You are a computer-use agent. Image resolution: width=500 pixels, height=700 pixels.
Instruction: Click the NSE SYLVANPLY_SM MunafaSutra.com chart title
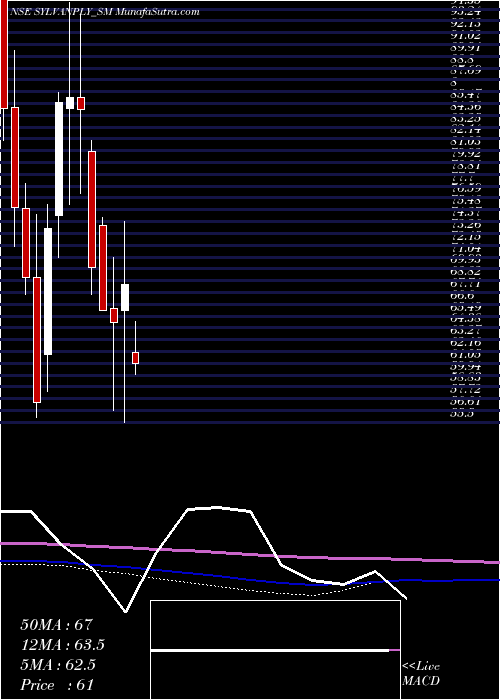tap(105, 12)
